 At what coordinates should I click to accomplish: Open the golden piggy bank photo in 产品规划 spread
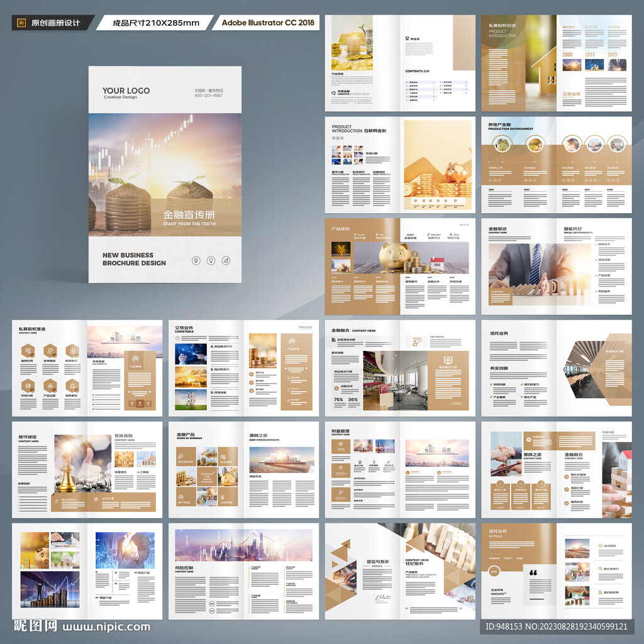coord(411,257)
